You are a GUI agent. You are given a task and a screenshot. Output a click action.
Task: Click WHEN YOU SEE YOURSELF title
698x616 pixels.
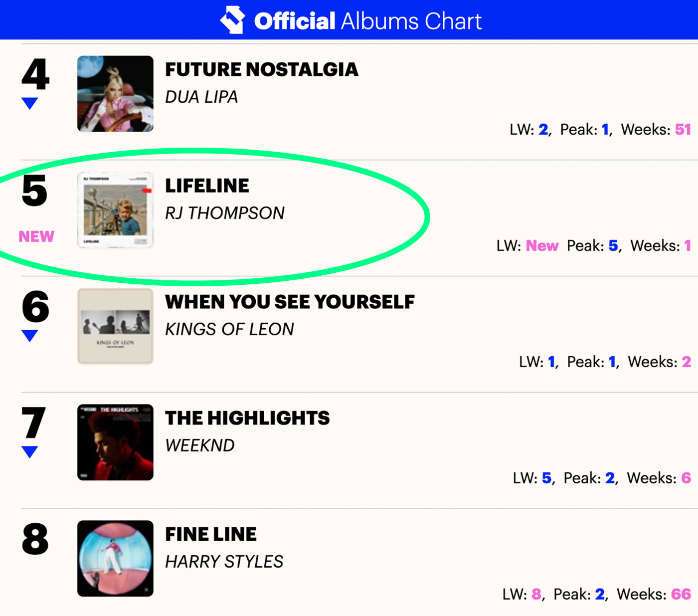click(x=290, y=302)
